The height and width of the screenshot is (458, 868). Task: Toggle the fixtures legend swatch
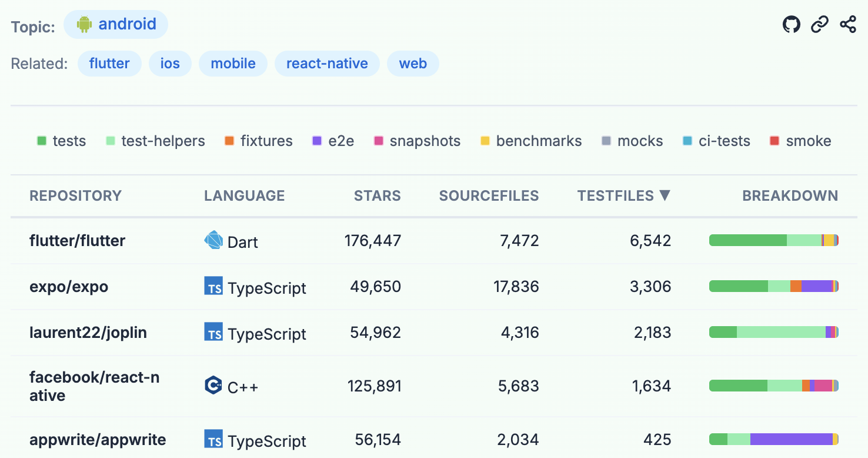tap(229, 141)
